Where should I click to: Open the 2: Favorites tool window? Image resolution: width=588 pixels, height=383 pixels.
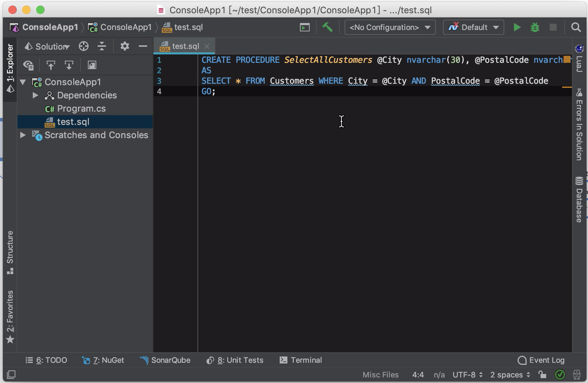coord(10,316)
